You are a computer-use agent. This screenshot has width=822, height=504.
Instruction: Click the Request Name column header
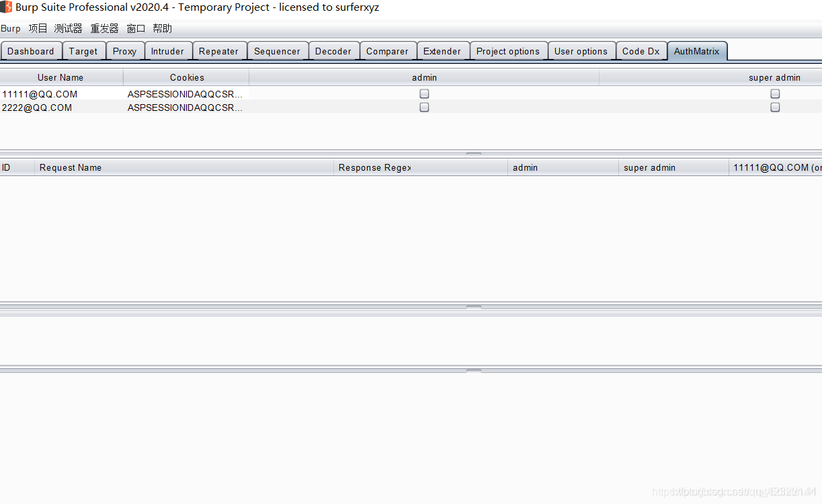point(184,167)
